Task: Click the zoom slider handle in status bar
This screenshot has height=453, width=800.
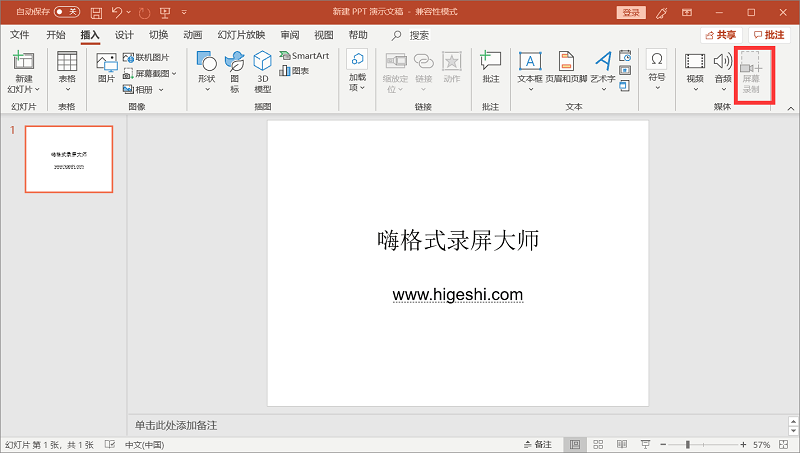Action: (688, 444)
